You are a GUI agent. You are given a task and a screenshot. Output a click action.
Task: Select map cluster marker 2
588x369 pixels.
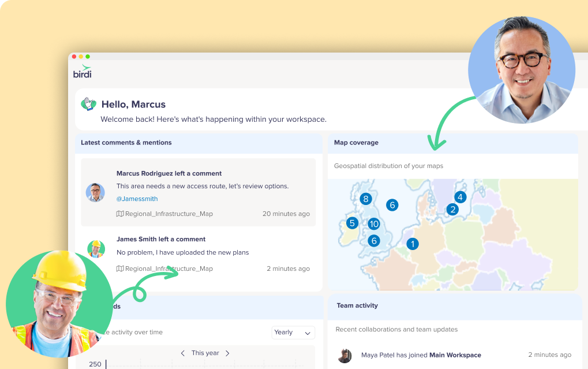click(x=452, y=210)
